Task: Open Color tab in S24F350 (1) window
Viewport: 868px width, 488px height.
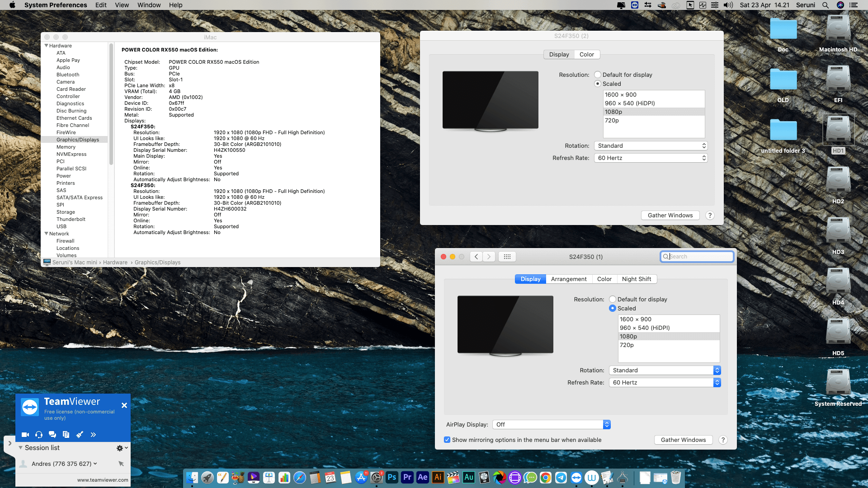Action: pyautogui.click(x=604, y=279)
